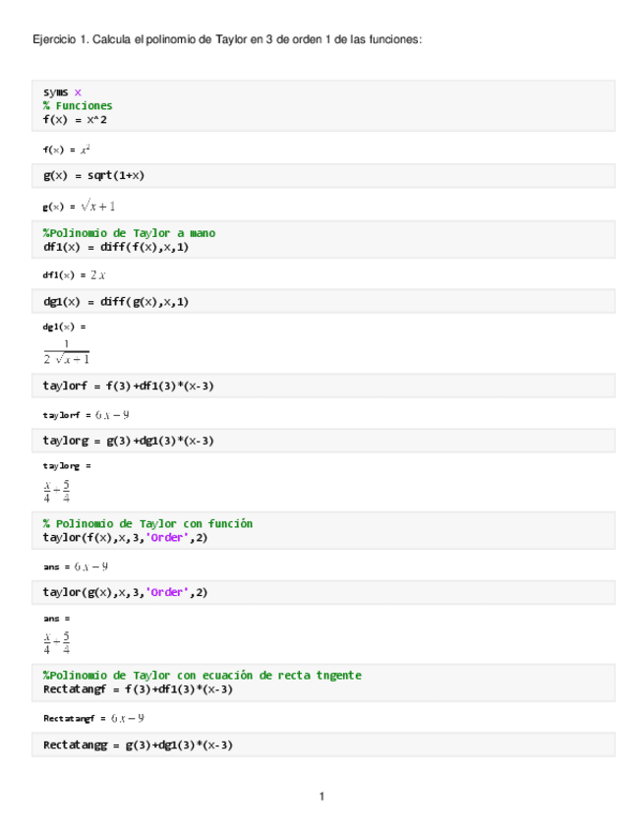
Task: Click the 'df1(x) = diff(f(x),x,1)' code line
Action: point(116,247)
